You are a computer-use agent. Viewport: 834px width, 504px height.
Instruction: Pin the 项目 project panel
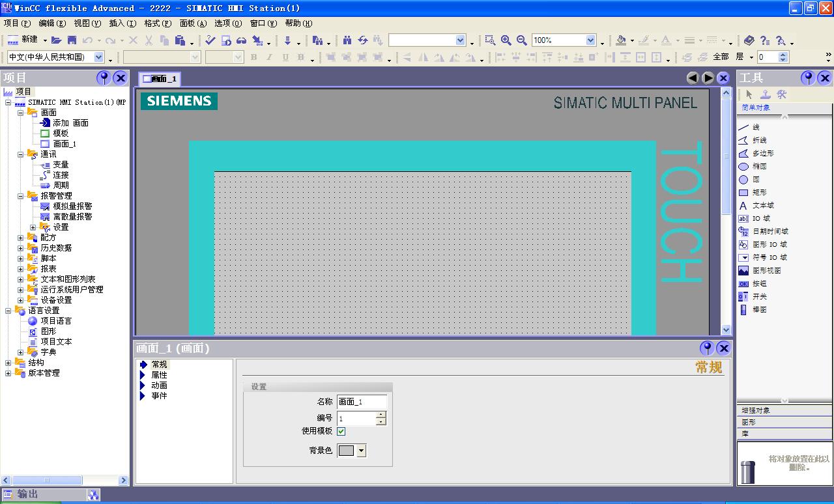point(104,78)
